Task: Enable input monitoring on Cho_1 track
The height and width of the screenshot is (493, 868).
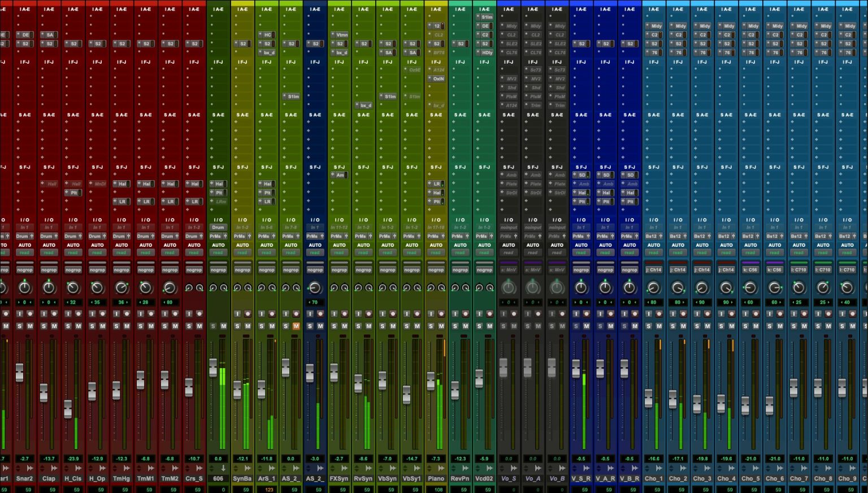Action: pyautogui.click(x=649, y=313)
